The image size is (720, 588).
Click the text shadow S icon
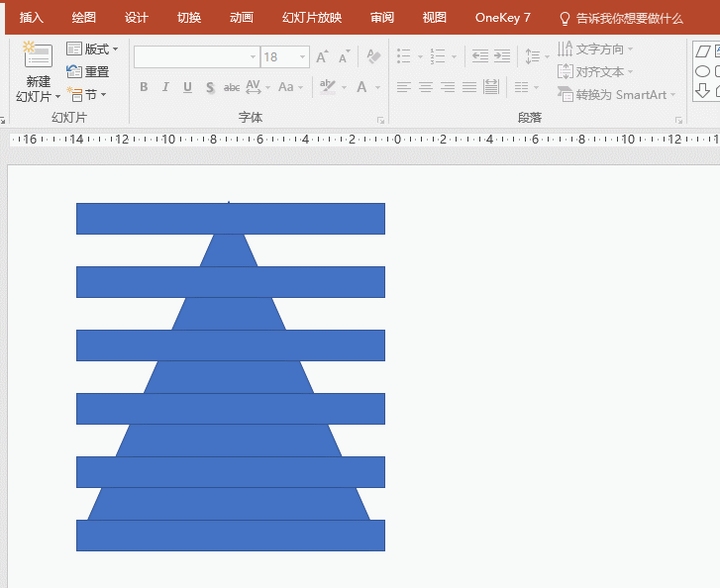click(210, 87)
